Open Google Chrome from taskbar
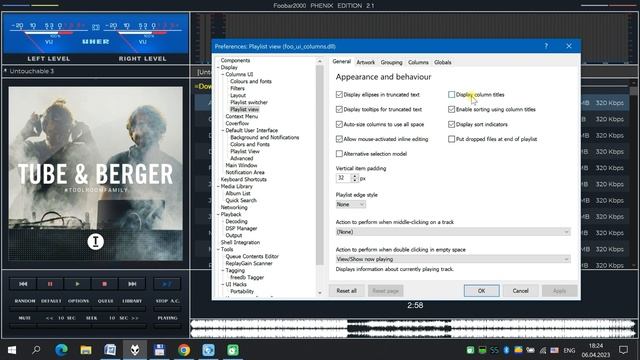This screenshot has height=360, width=640. tap(184, 350)
